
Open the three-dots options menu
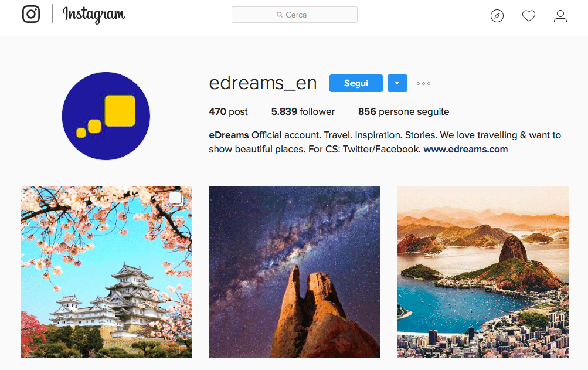point(423,83)
